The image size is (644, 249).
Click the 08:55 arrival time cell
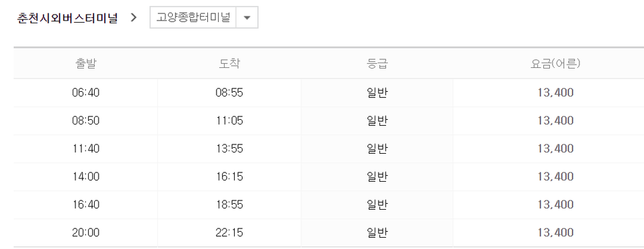[x=229, y=93]
